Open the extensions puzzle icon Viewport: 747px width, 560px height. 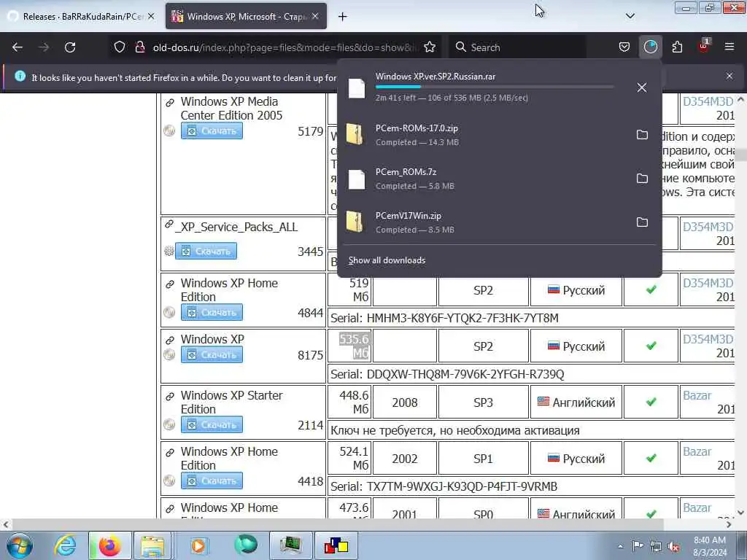[677, 47]
